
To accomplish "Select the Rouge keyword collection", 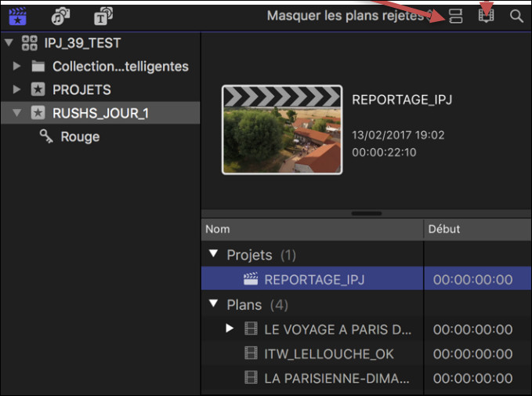I will (x=80, y=136).
